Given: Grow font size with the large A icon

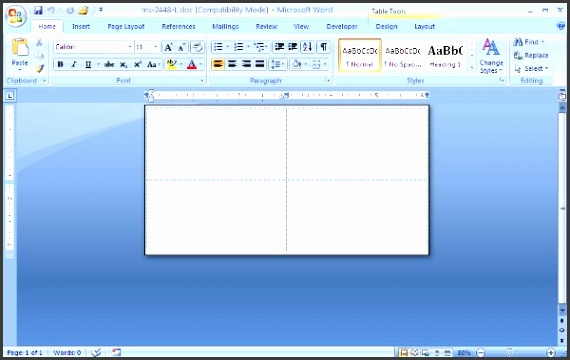Looking at the screenshot, I should pos(168,47).
